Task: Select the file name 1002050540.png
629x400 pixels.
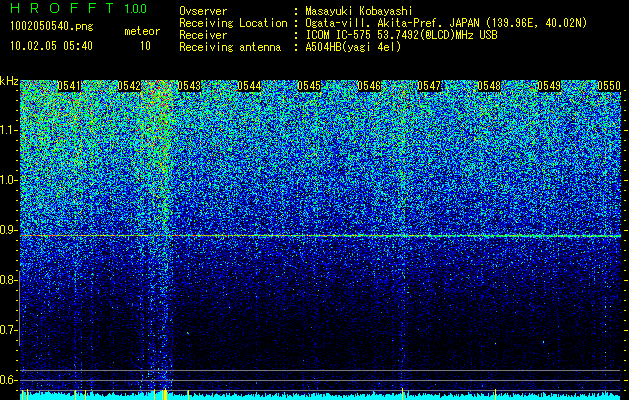Action: coord(52,27)
